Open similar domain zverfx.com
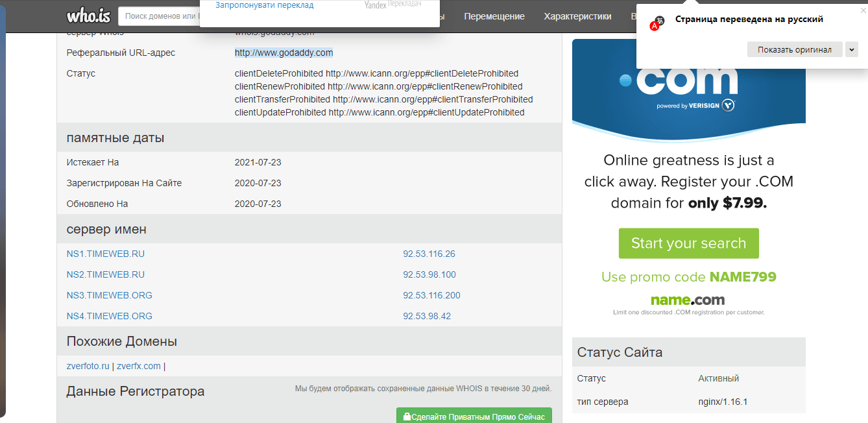This screenshot has height=423, width=868. [139, 366]
